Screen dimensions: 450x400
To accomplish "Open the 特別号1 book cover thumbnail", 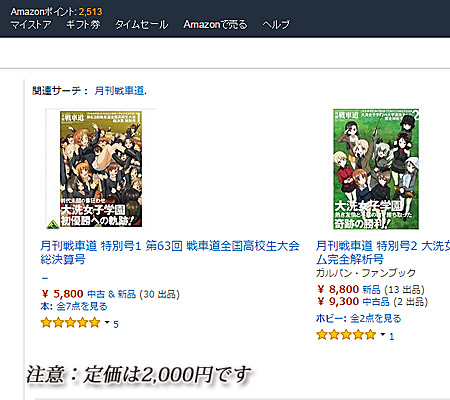I will [101, 169].
